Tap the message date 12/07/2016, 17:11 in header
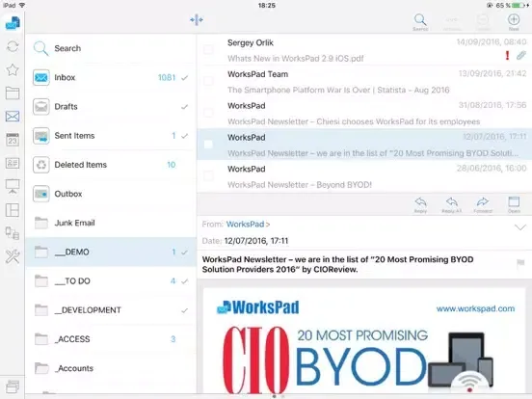Viewport: 532px width, 399px height. pyautogui.click(x=256, y=241)
